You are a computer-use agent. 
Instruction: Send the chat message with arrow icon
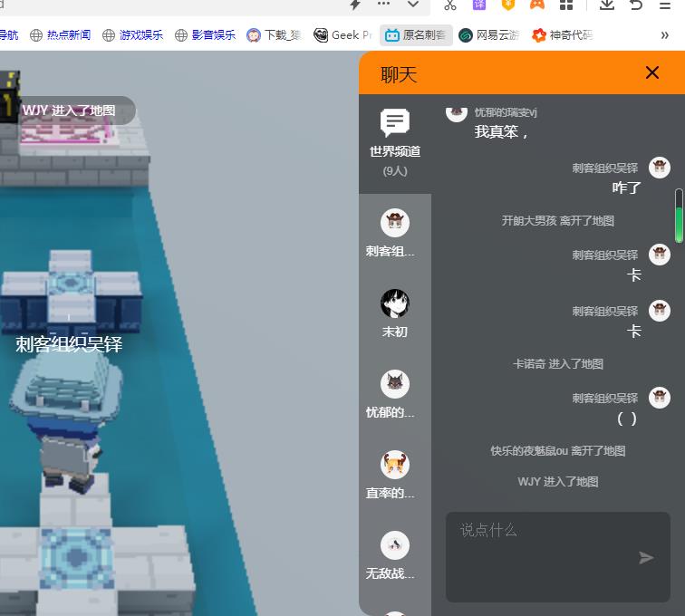pyautogui.click(x=646, y=557)
